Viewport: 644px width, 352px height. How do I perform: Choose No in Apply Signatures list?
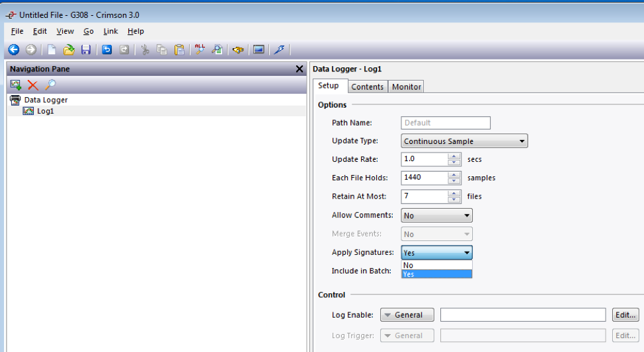tap(436, 265)
